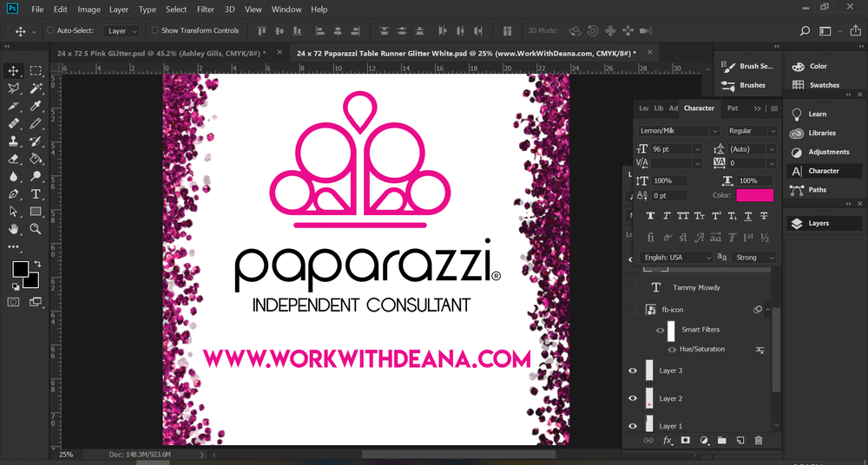The height and width of the screenshot is (465, 868).
Task: Click the background color swatch
Action: coord(33,281)
